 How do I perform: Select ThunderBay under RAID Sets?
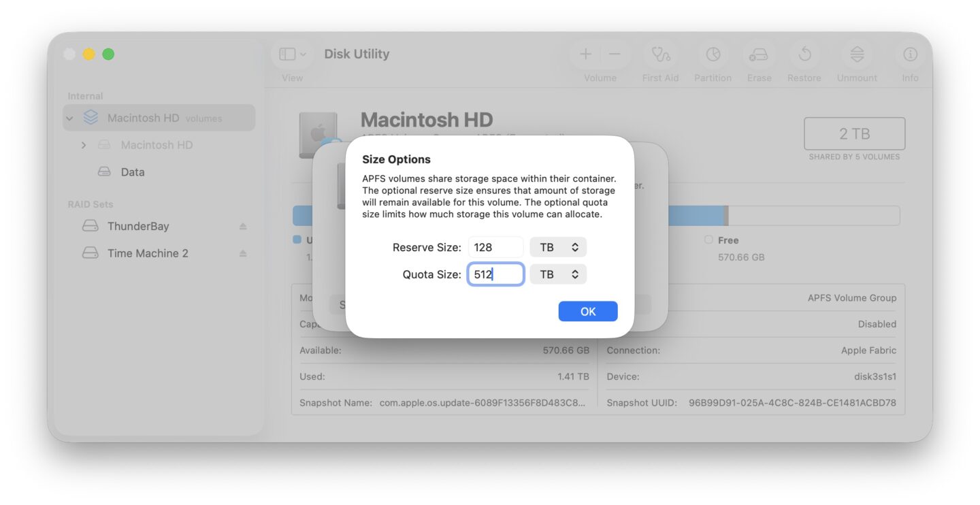(x=140, y=225)
